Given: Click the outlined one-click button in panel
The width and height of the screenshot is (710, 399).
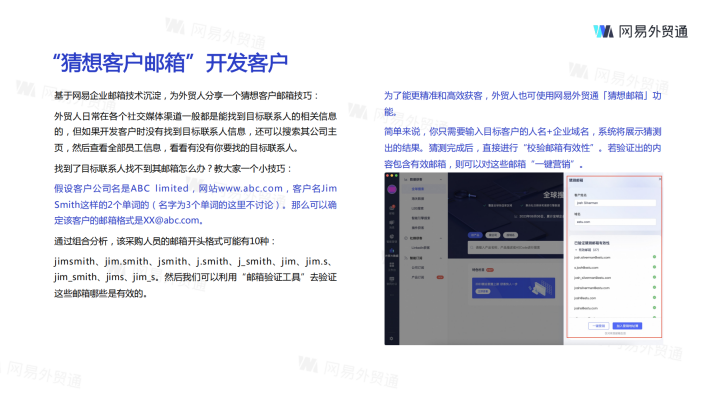Looking at the screenshot, I should coord(599,326).
